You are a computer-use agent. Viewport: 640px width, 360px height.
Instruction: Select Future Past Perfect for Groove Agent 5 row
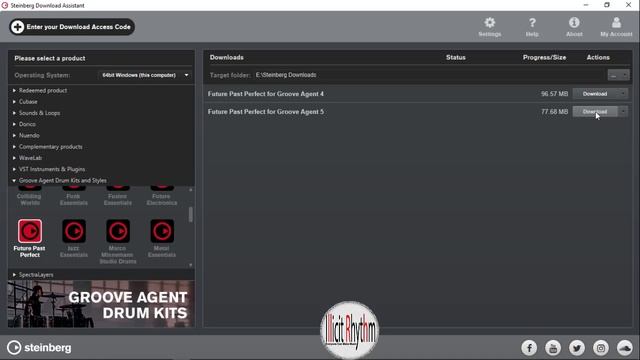[x=418, y=111]
